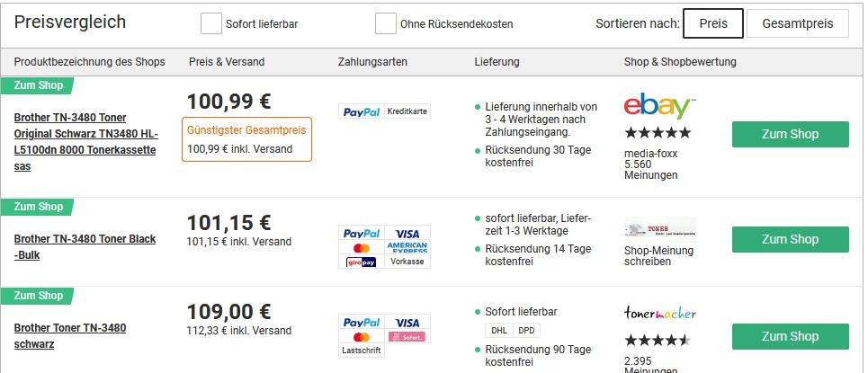The height and width of the screenshot is (373, 868).
Task: Open Brother TN-3480 Toner Black -Bulk link
Action: [x=85, y=247]
